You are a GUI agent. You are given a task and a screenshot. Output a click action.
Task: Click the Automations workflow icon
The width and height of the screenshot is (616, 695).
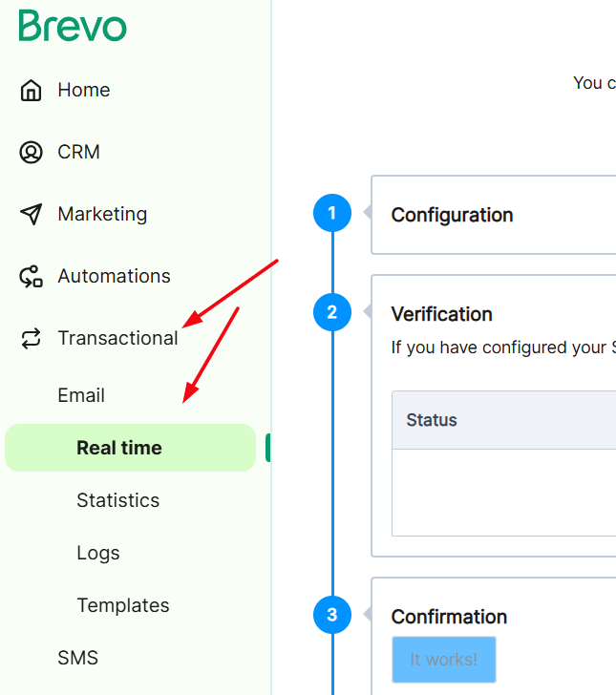pyautogui.click(x=32, y=277)
